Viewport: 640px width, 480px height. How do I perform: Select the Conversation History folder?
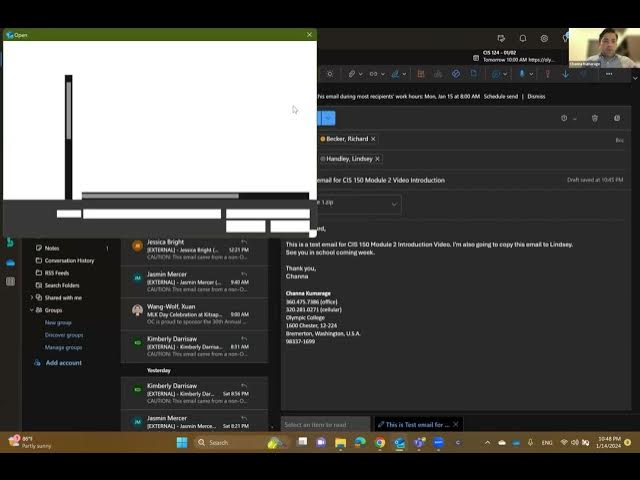pos(69,260)
